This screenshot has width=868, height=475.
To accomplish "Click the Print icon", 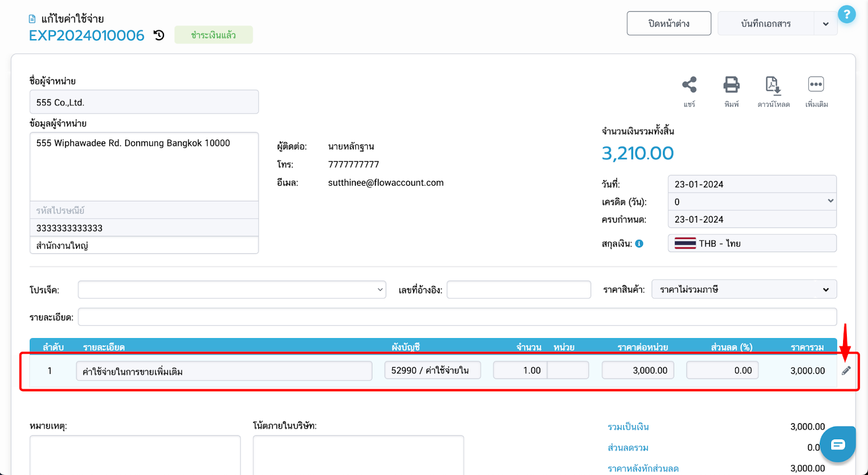I will pos(731,85).
